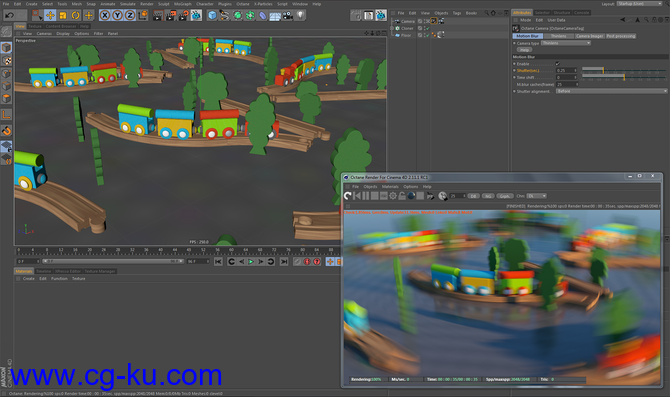Image resolution: width=670 pixels, height=397 pixels.
Task: Toggle Camera layer checkbox in Object Manager
Action: coord(420,21)
